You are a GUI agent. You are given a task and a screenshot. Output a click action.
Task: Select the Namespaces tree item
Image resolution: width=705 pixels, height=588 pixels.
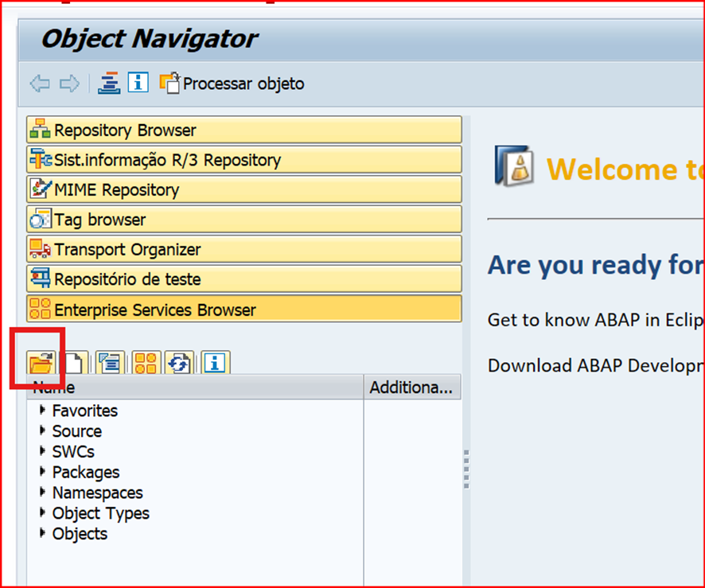(97, 493)
